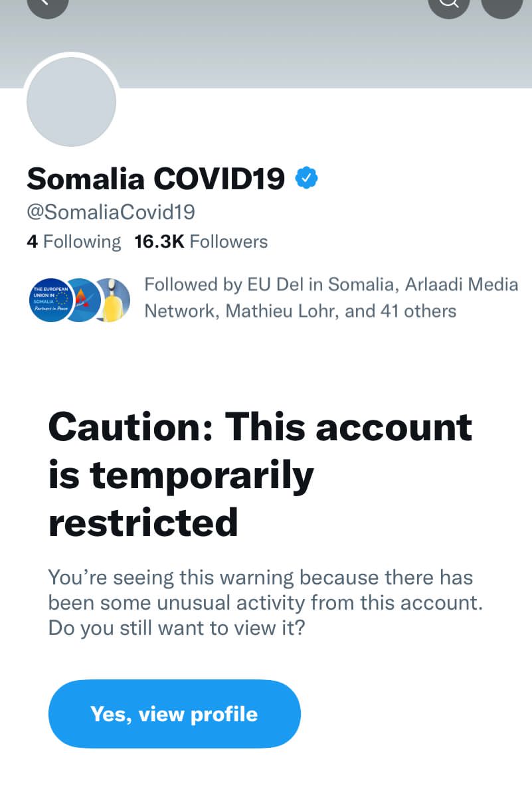Tap the "Do you still want to view it?" line
This screenshot has width=532, height=785.
[176, 628]
